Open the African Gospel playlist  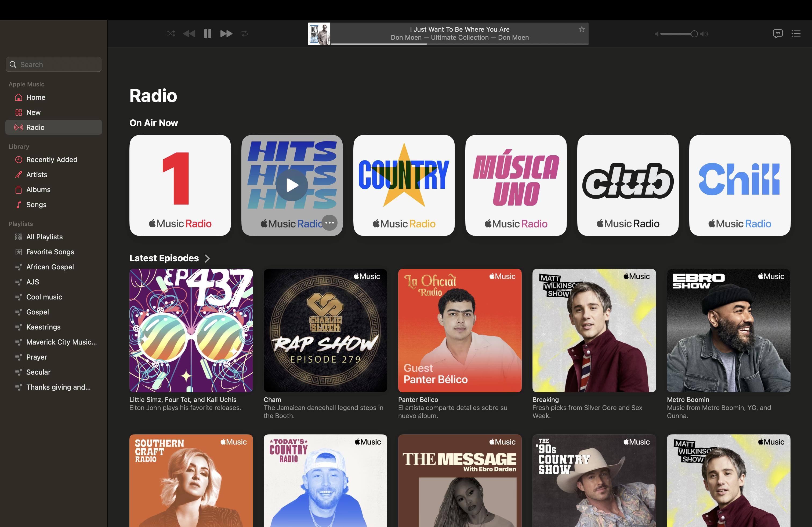50,267
